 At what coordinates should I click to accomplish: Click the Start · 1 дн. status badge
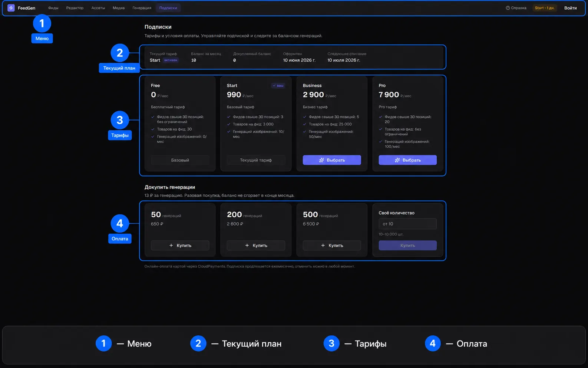(545, 8)
